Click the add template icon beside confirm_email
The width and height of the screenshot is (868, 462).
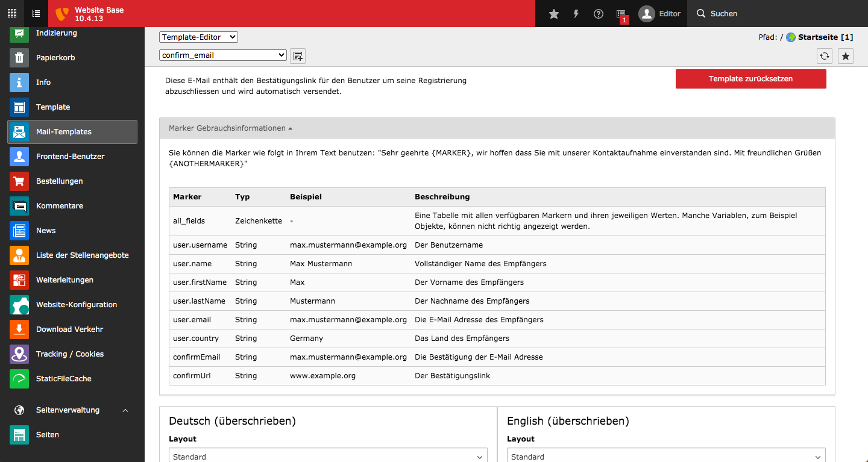coord(298,56)
